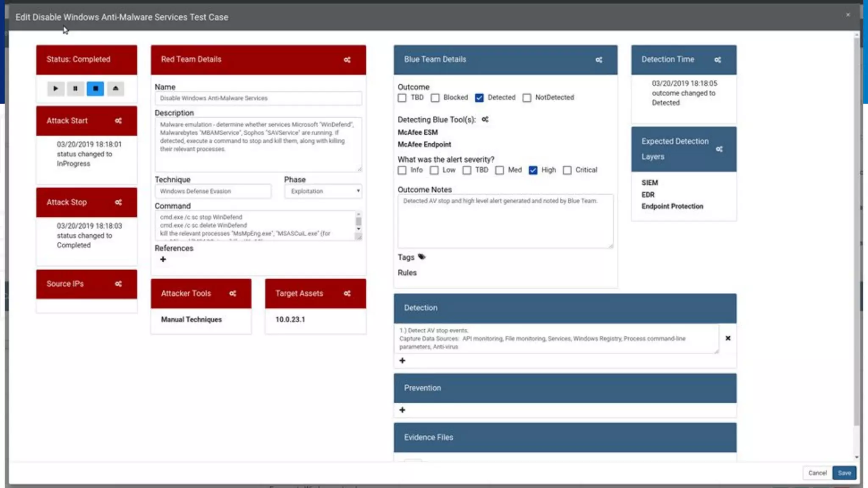Click the Blue Team Details gears icon
Screen dimensions: 868x488
[599, 60]
